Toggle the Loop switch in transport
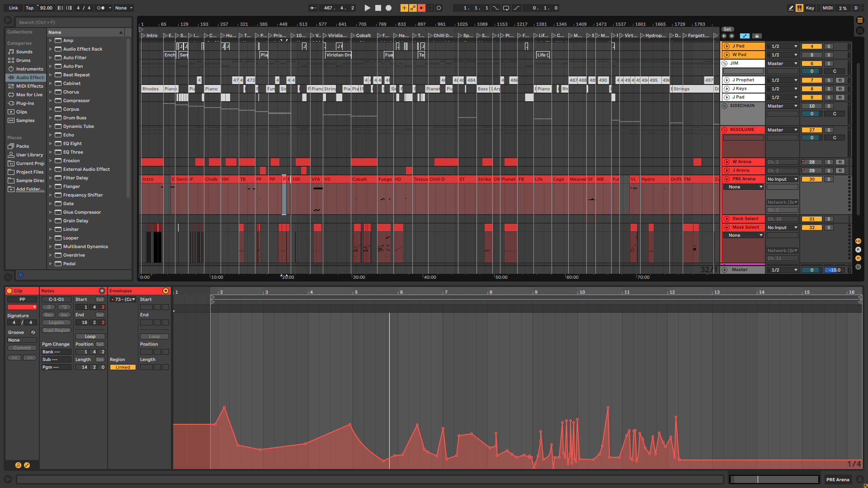868x488 pixels. click(x=506, y=8)
